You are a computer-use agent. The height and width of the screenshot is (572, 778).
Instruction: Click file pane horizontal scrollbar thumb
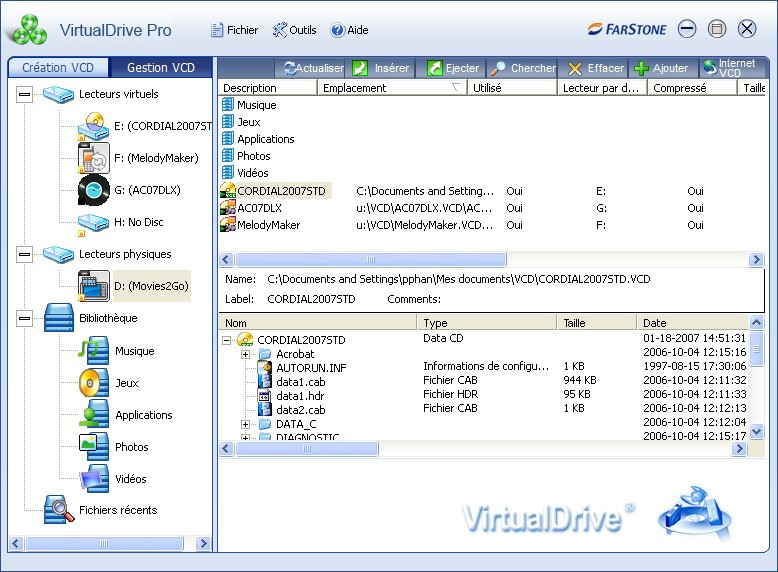pos(307,448)
